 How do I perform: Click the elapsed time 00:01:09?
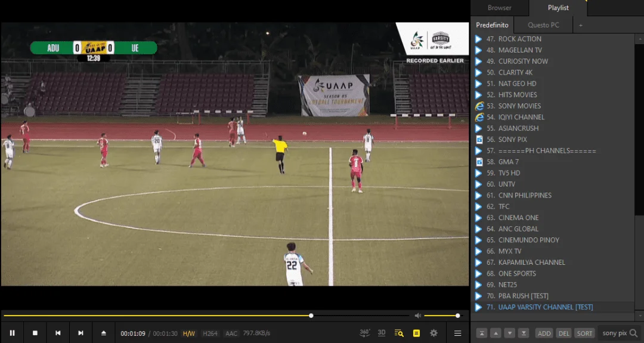132,333
